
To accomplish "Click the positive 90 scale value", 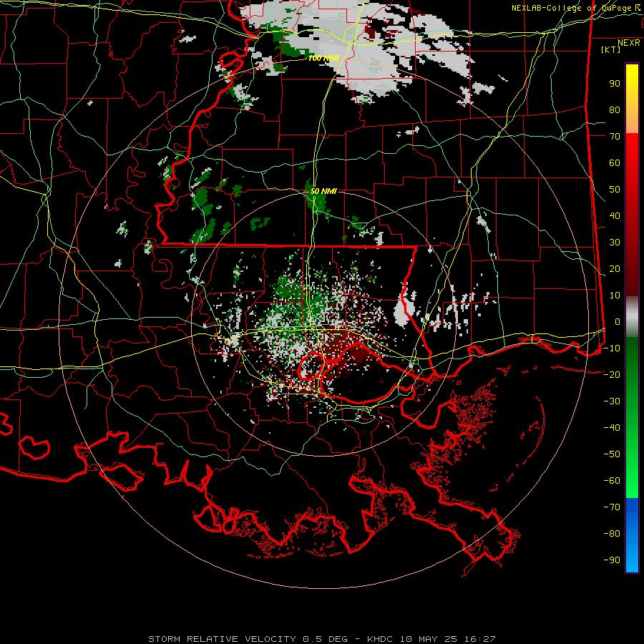I will click(x=615, y=84).
